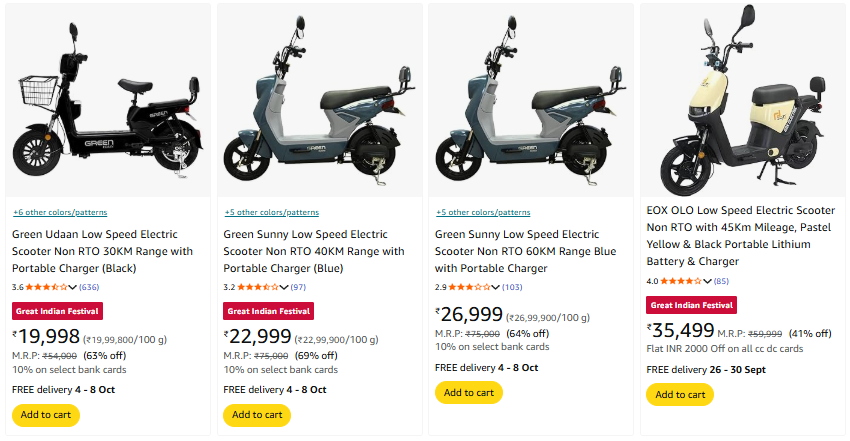The image size is (850, 441).
Task: Expand the 2.9 star rating chevron
Action: pyautogui.click(x=496, y=287)
